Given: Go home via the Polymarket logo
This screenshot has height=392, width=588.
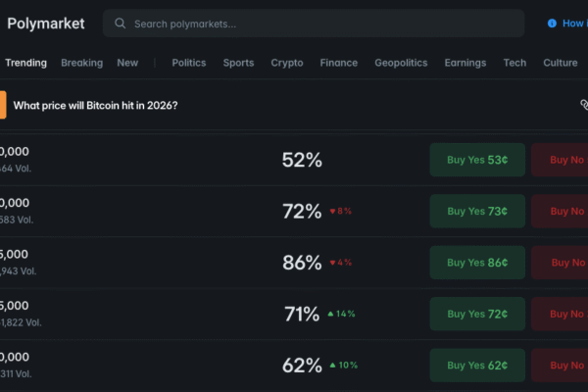Looking at the screenshot, I should [x=46, y=24].
